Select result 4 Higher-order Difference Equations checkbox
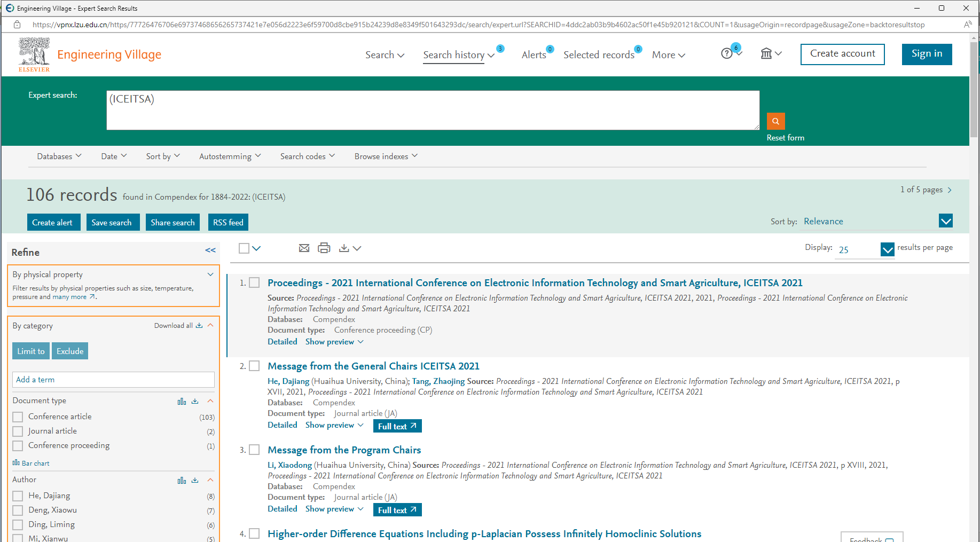Screen dimensions: 980x542 255,533
